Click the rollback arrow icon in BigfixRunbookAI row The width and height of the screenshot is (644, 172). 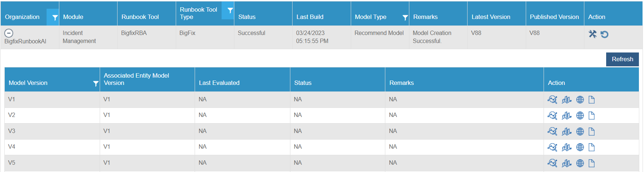(x=604, y=34)
